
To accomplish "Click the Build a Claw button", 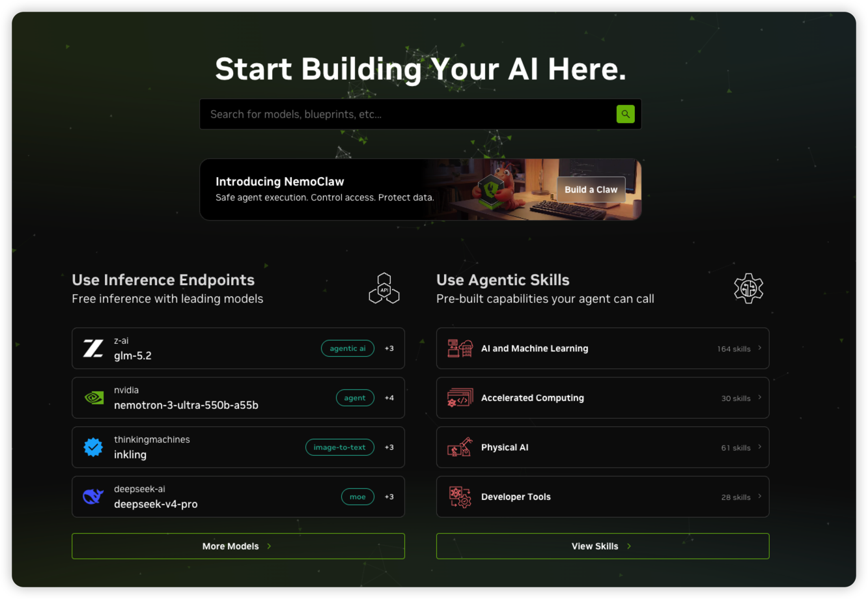I will tap(591, 189).
